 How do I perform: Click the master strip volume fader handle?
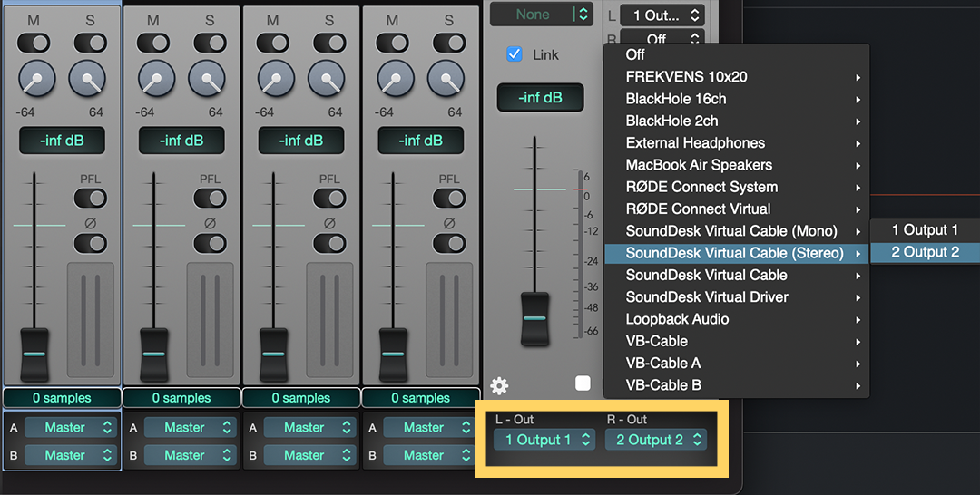pyautogui.click(x=535, y=318)
